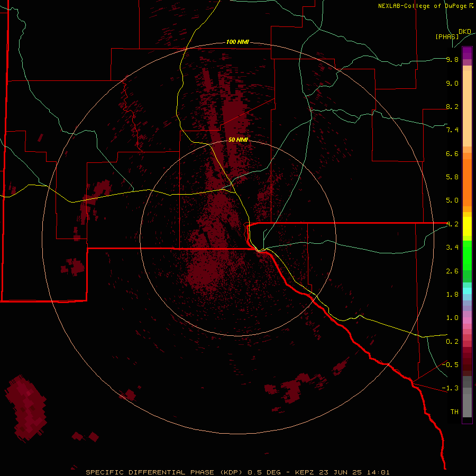The height and width of the screenshot is (476, 476).
Task: Click the 5.8 value on the color scale
Action: tap(452, 177)
